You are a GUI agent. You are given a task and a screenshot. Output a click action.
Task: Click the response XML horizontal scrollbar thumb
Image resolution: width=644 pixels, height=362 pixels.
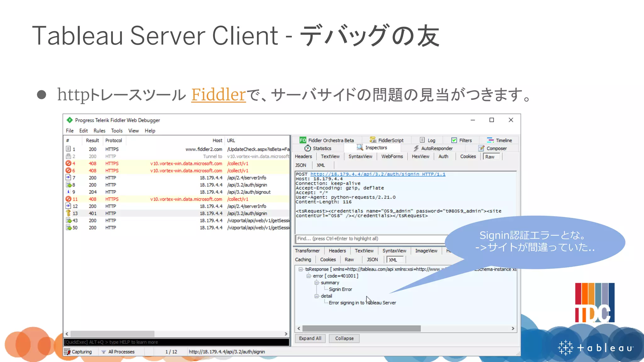click(361, 329)
